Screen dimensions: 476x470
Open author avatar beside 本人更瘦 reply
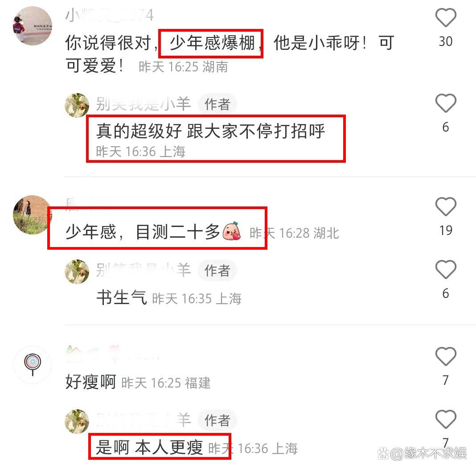[x=77, y=421]
